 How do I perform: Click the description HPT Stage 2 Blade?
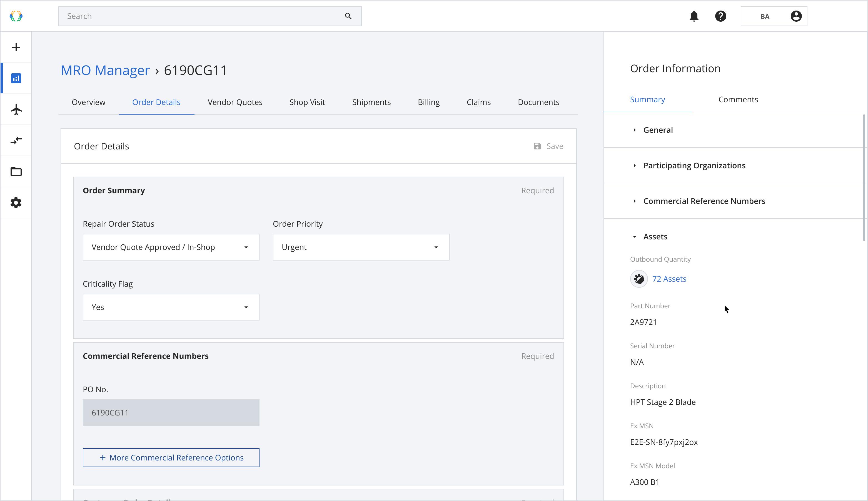point(662,402)
